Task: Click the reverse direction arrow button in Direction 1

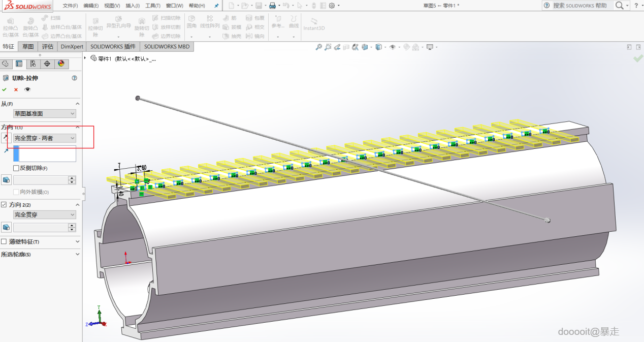Action: tap(6, 138)
